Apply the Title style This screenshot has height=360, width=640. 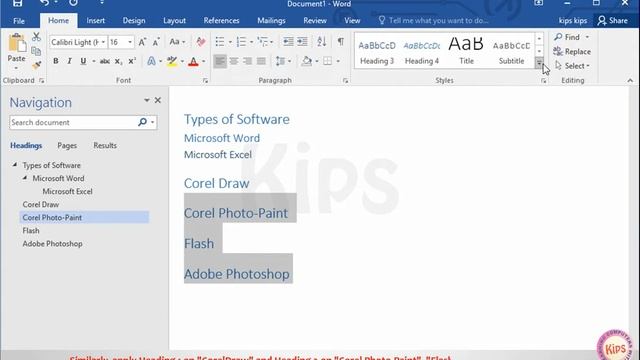[466, 51]
